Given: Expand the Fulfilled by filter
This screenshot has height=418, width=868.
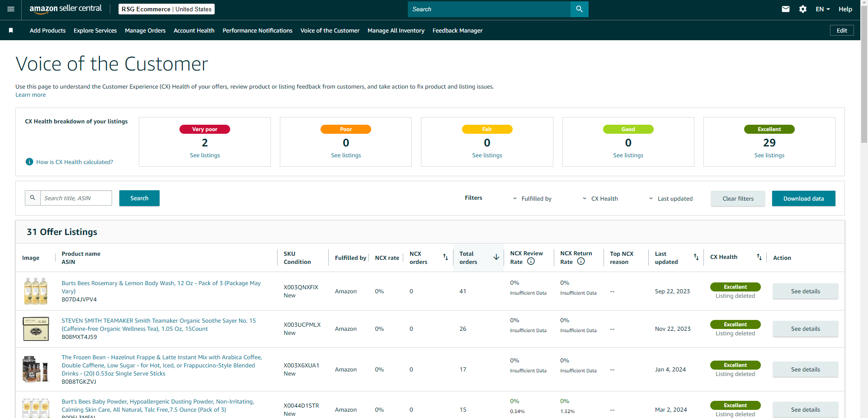Looking at the screenshot, I should pyautogui.click(x=532, y=198).
